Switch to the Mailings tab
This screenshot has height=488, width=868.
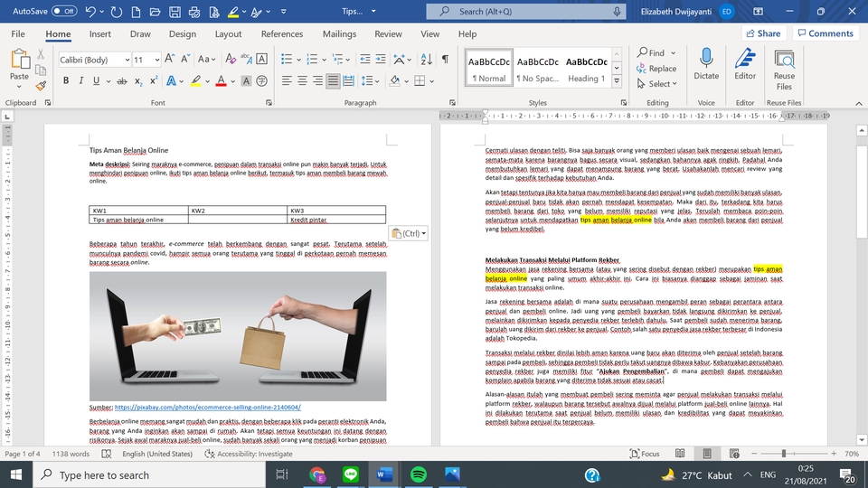[x=339, y=33]
